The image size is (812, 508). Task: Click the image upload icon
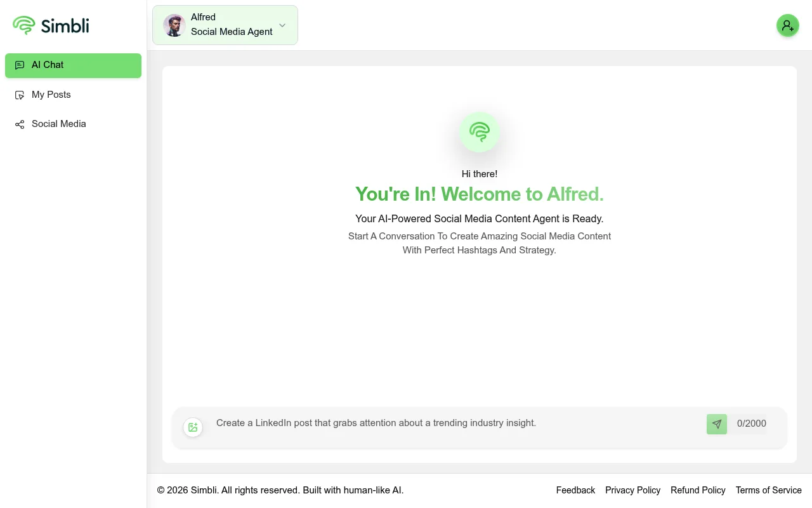[193, 427]
